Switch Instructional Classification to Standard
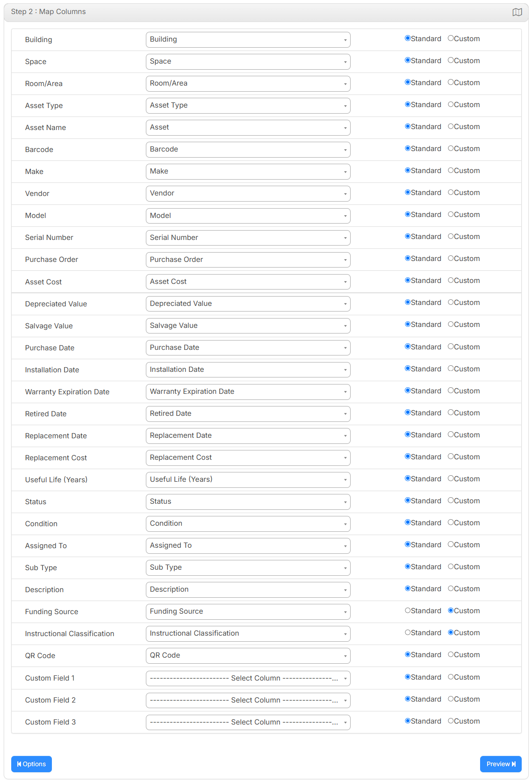This screenshot has height=783, width=532. 408,632
